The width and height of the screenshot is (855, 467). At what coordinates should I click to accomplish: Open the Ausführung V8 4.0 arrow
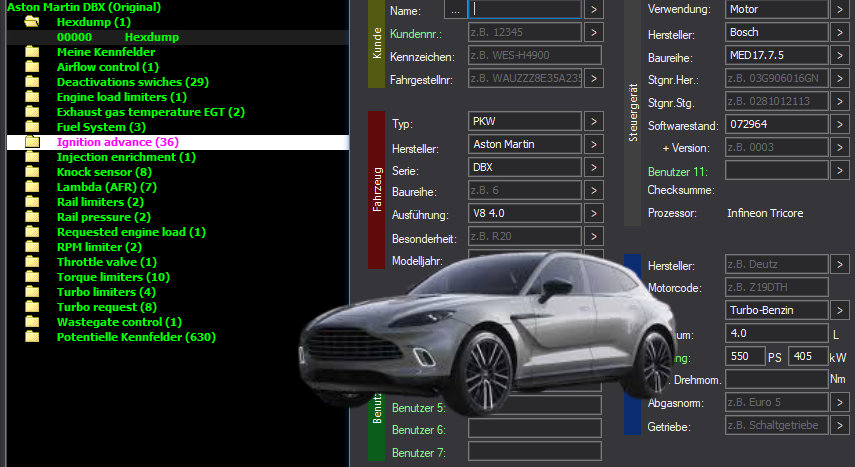pos(594,213)
